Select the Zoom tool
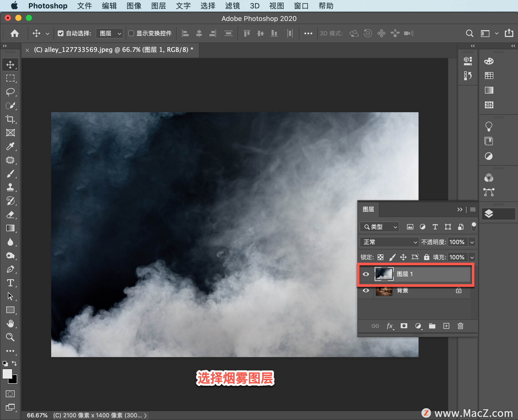This screenshot has width=518, height=420. point(10,337)
